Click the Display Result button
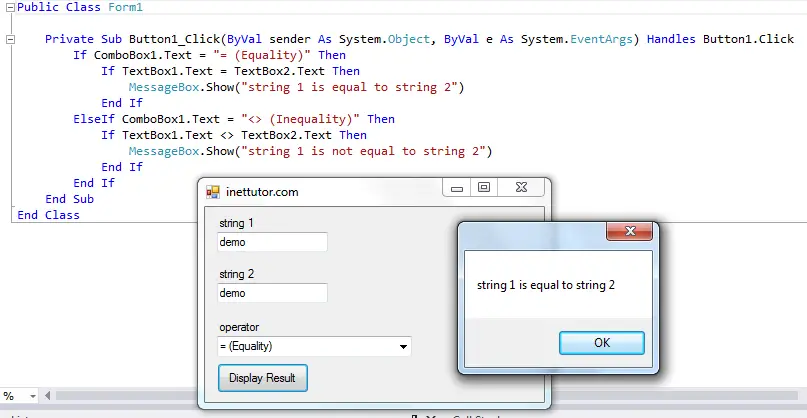The width and height of the screenshot is (807, 418). click(x=262, y=378)
